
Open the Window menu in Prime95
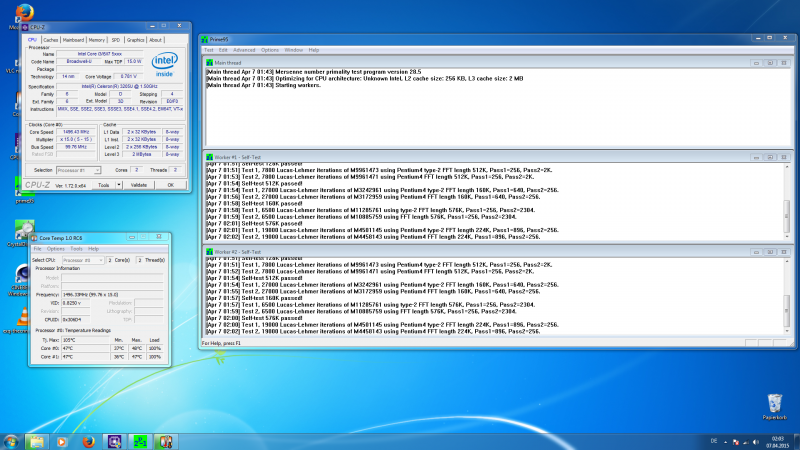coord(293,50)
